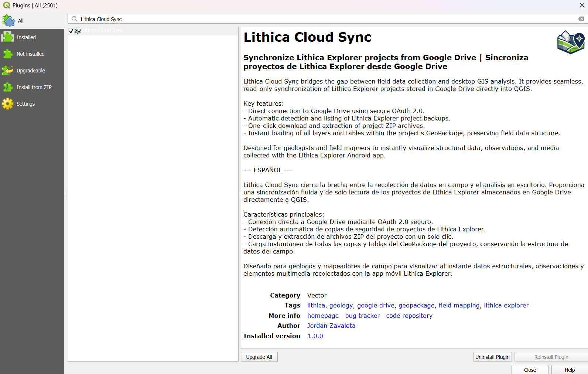Open Help for plugin manager

pyautogui.click(x=570, y=370)
